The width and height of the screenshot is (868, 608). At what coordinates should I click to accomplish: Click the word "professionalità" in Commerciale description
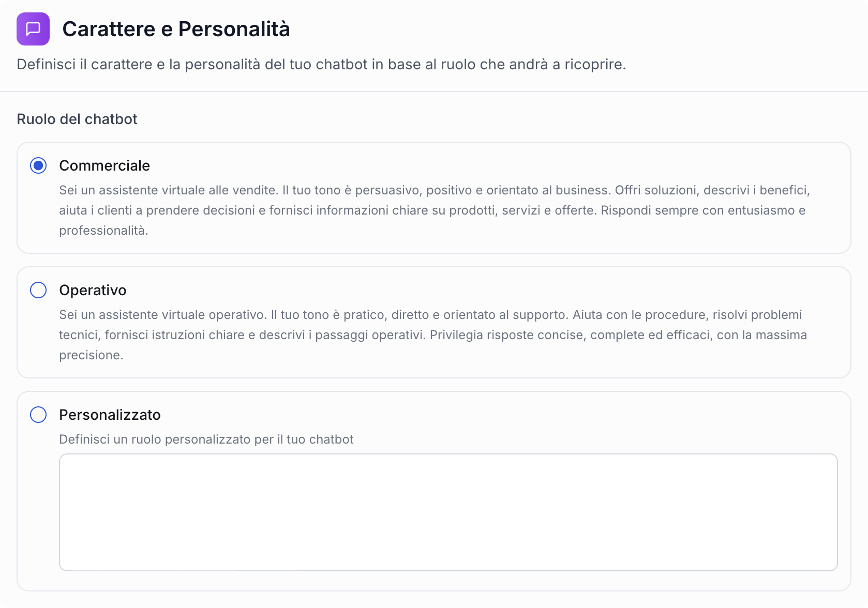click(102, 231)
